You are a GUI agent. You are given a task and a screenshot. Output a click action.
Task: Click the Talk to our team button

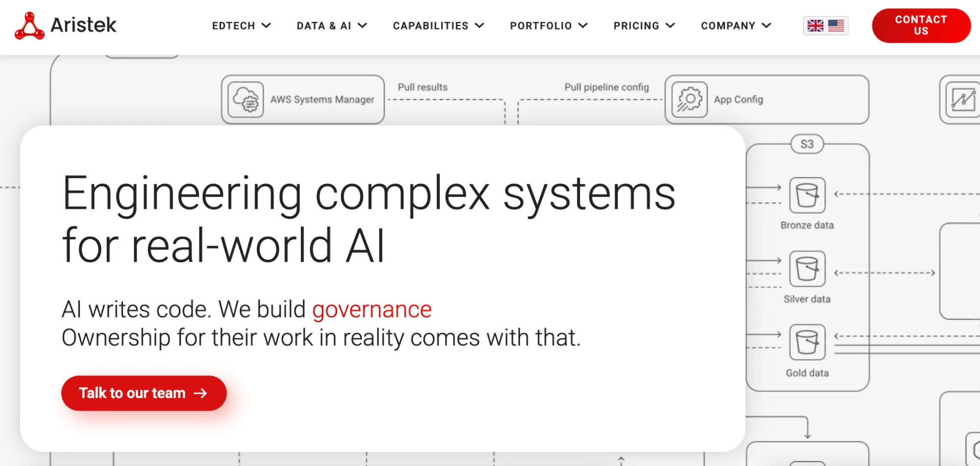pyautogui.click(x=144, y=393)
